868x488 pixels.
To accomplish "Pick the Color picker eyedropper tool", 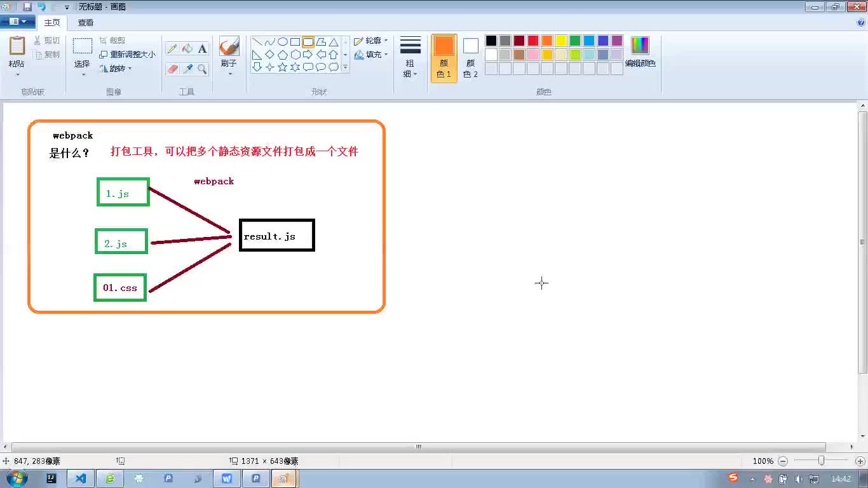I will coord(187,69).
